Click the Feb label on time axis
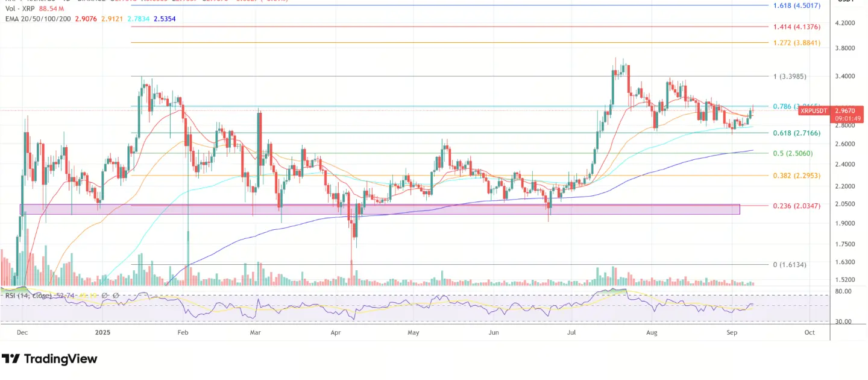Screen dimensions: 868x380 [x=183, y=332]
